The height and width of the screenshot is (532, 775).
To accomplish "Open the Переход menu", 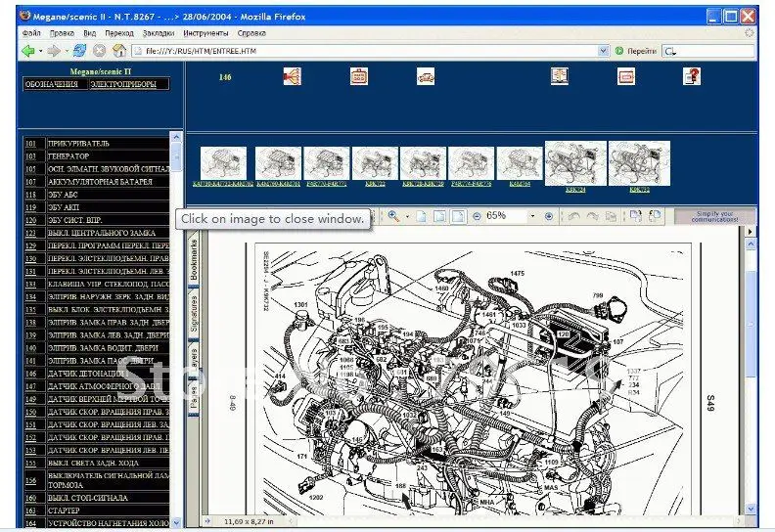I will click(119, 33).
